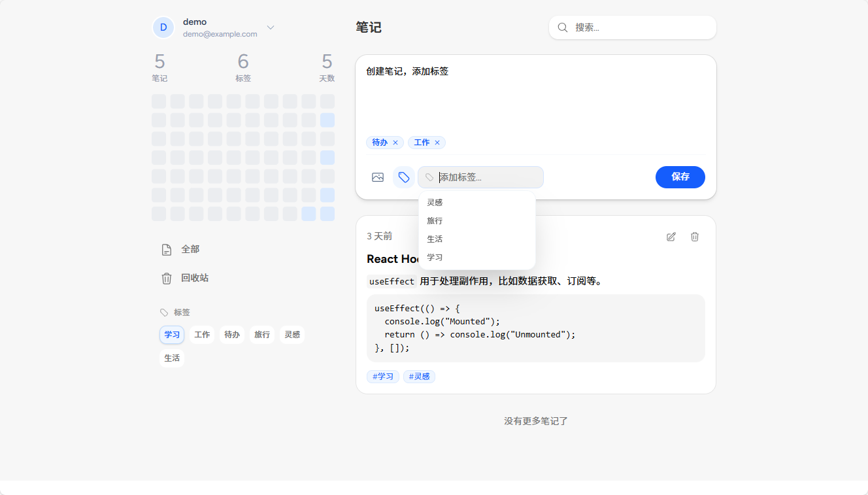Screen dimensions: 868x495
Task: Click the demo user avatar circle
Action: coord(163,27)
